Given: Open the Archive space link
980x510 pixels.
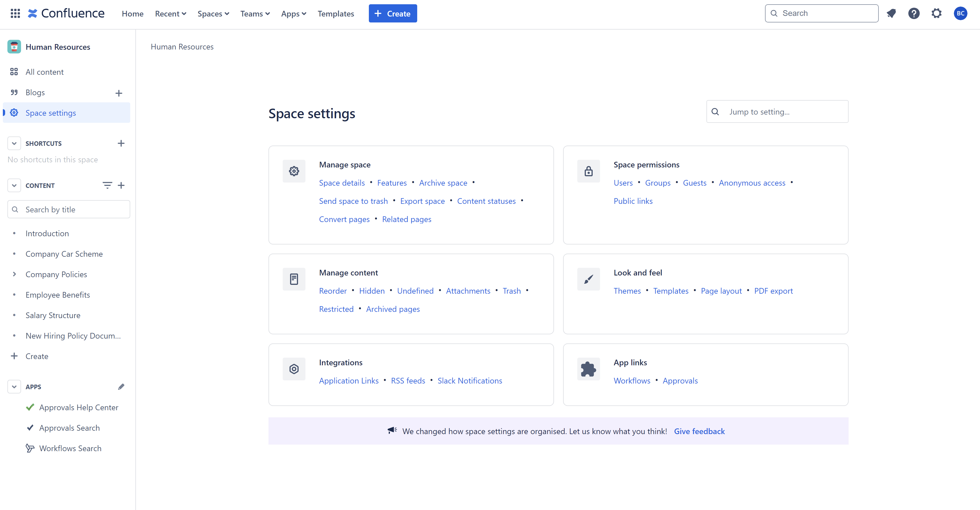Looking at the screenshot, I should pyautogui.click(x=443, y=183).
